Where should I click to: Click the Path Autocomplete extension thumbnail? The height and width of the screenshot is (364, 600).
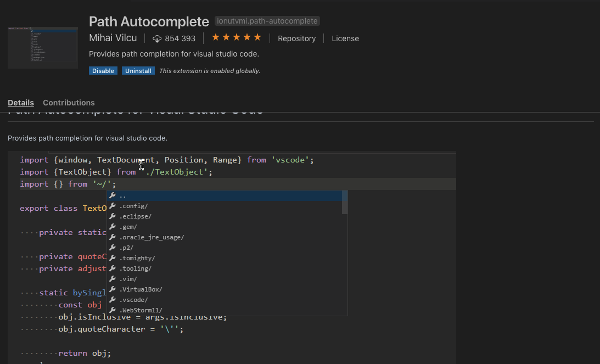click(42, 47)
